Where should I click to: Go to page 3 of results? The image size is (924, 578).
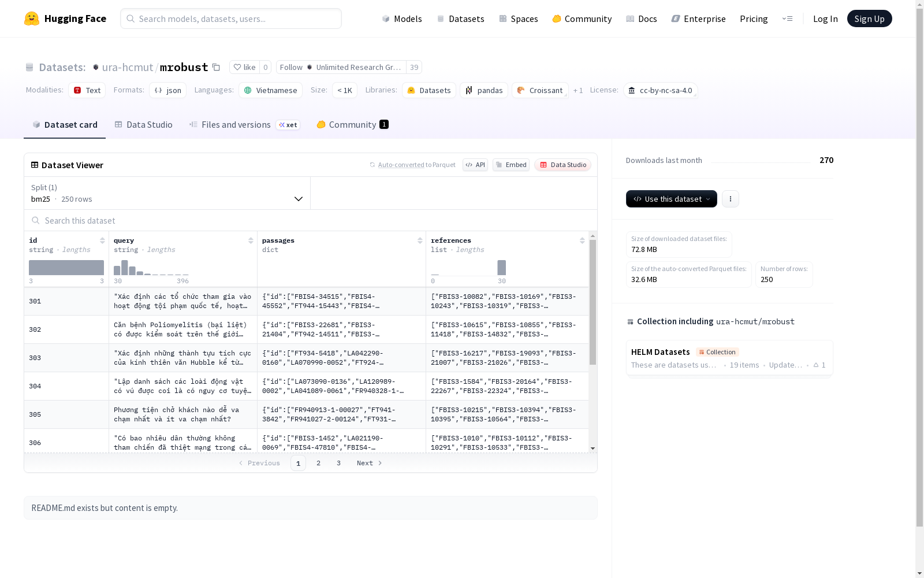[338, 463]
